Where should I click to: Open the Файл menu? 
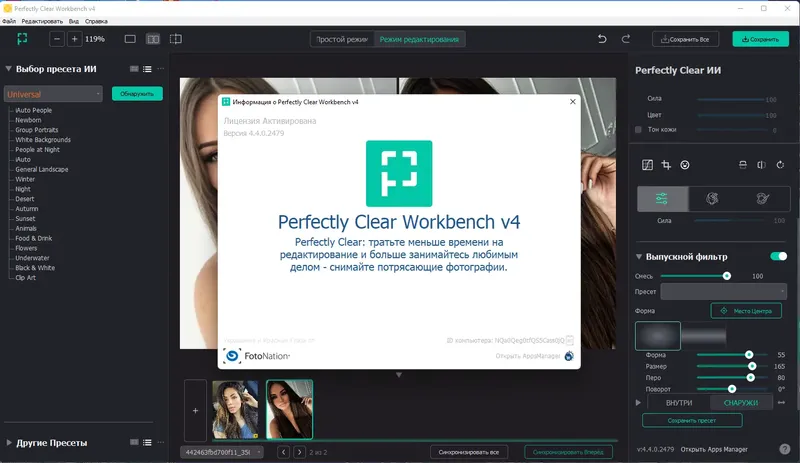click(x=9, y=21)
